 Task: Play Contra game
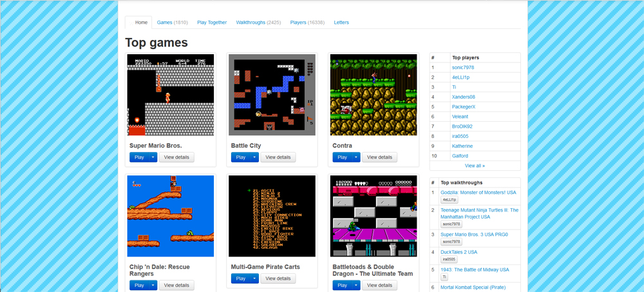point(342,157)
